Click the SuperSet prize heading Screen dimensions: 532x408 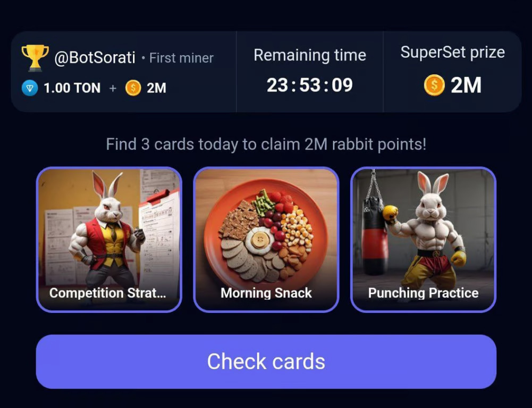pos(453,53)
